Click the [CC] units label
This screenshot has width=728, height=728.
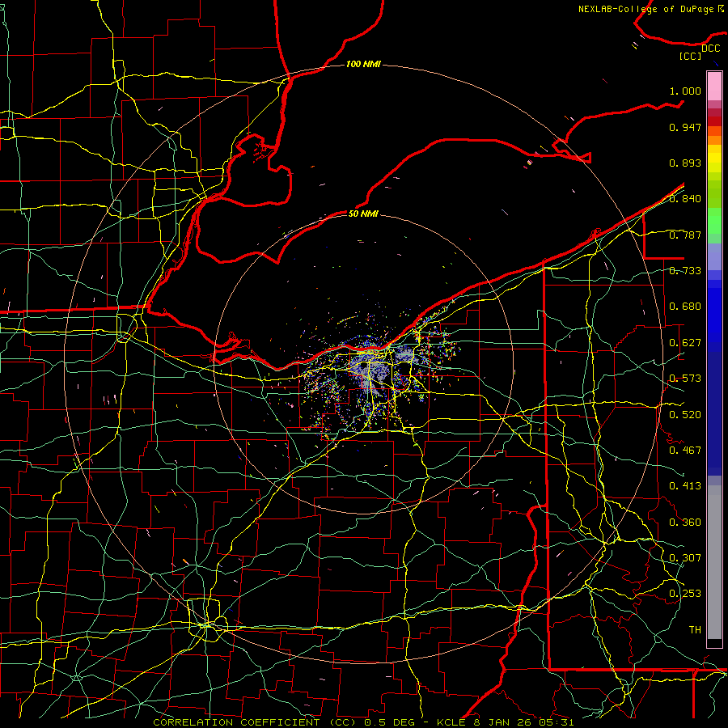[x=691, y=56]
